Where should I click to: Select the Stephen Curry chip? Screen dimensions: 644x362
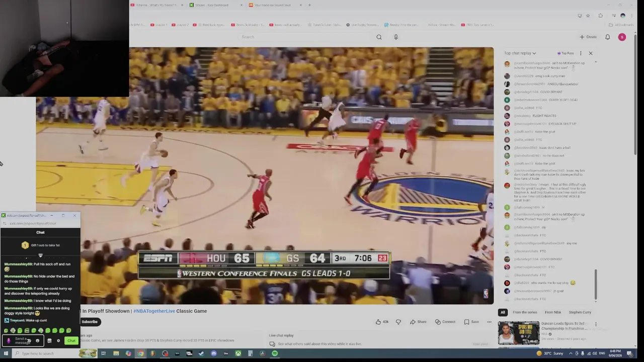pos(580,312)
